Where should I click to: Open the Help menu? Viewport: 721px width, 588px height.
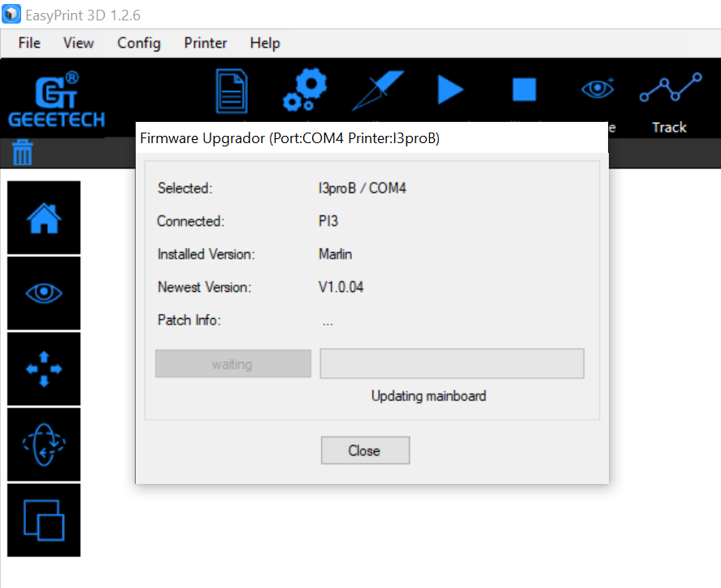(x=265, y=43)
